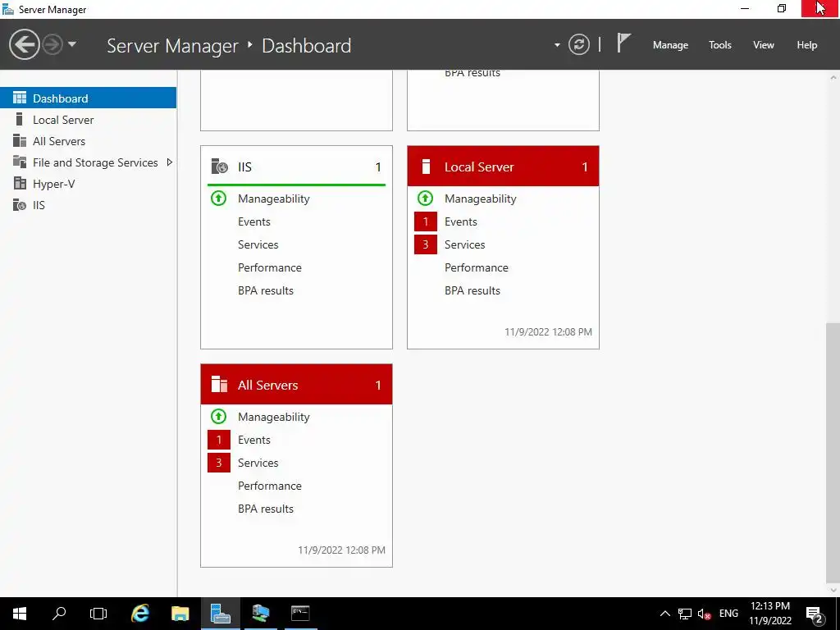Expand File and Storage Services arrow

point(169,162)
